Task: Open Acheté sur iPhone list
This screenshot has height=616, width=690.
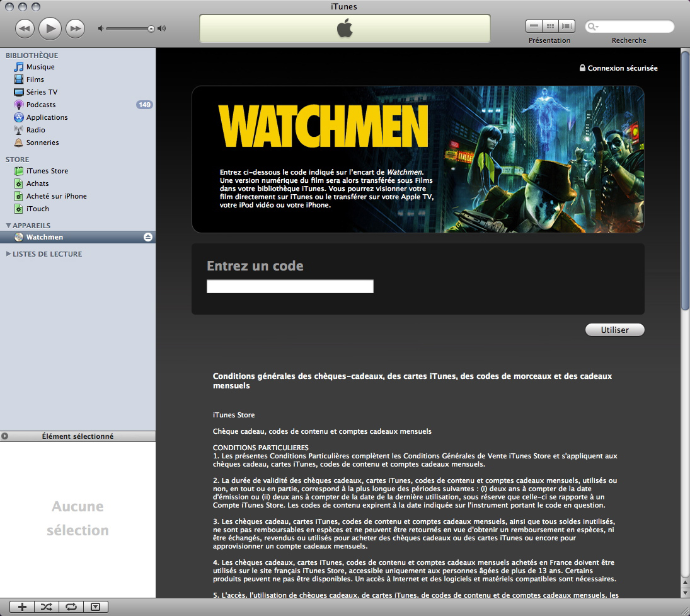Action: point(56,196)
